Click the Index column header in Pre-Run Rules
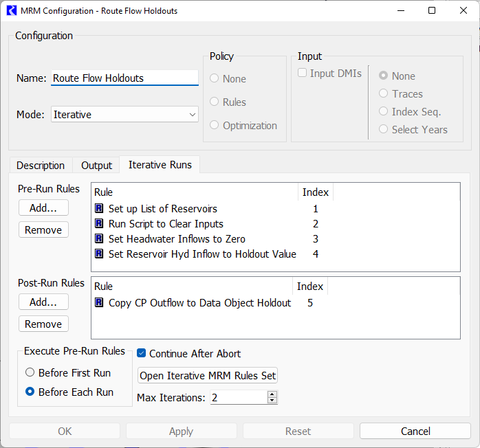 point(316,192)
